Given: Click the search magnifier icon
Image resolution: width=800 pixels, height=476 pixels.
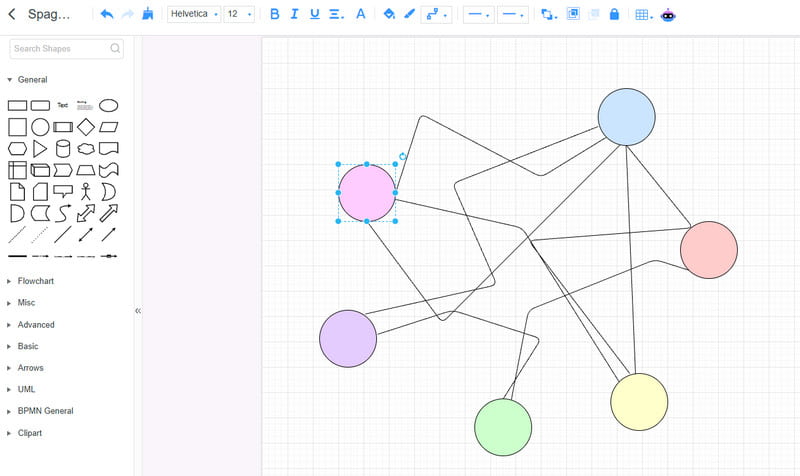Looking at the screenshot, I should tap(115, 48).
